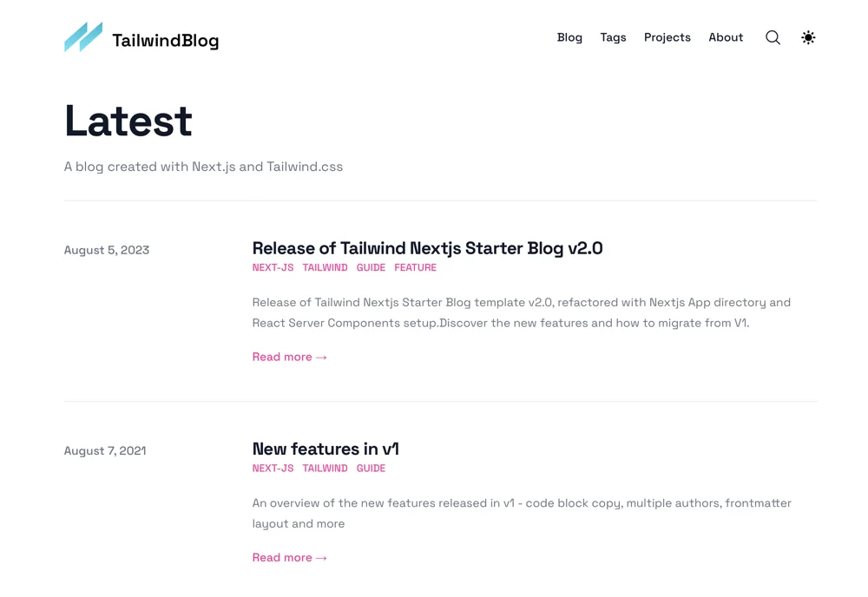This screenshot has width=868, height=597.
Task: Open the Tags nav link
Action: pyautogui.click(x=613, y=37)
